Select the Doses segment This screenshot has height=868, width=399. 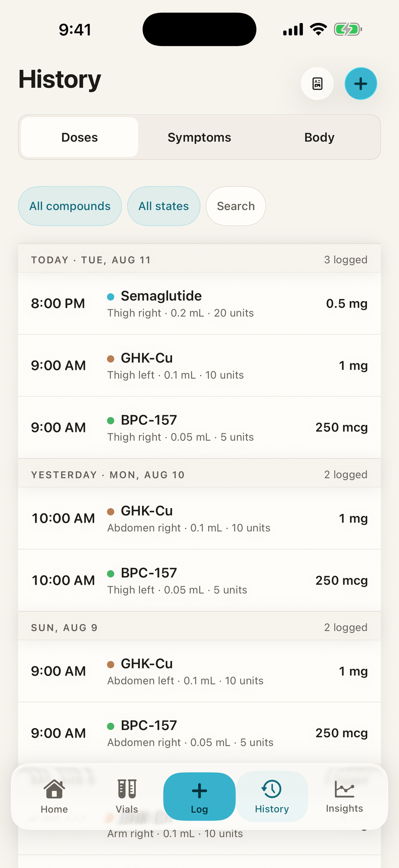point(79,137)
